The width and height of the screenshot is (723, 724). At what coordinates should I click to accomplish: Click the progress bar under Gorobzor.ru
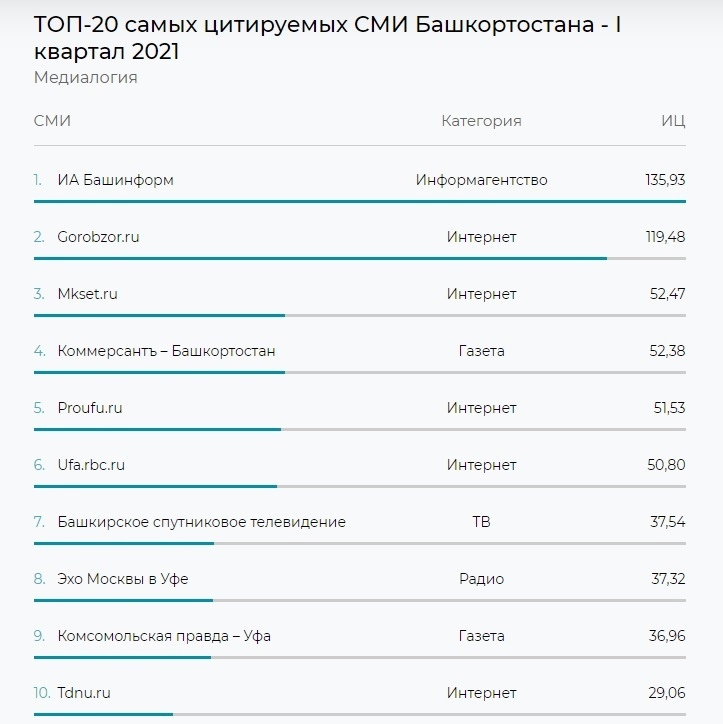click(x=360, y=259)
